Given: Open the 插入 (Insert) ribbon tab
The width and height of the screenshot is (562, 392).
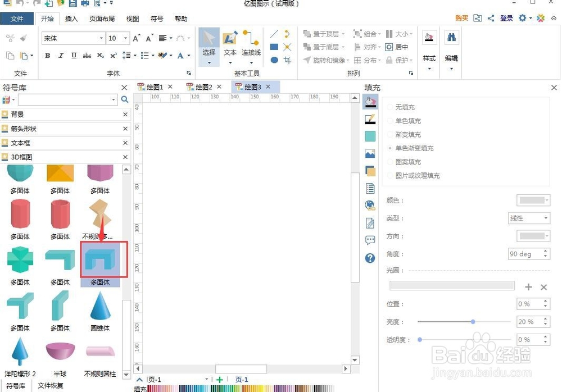Looking at the screenshot, I should point(71,19).
